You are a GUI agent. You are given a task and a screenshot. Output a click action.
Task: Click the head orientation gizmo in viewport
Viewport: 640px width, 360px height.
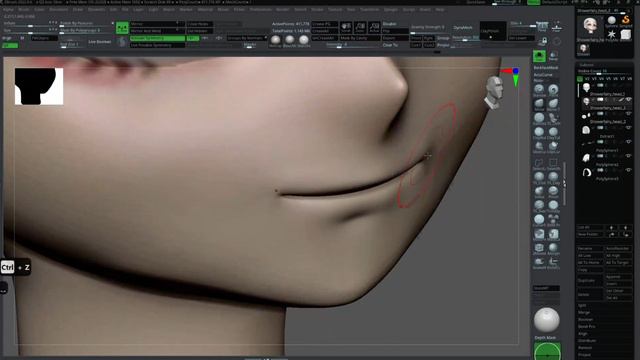tap(494, 92)
